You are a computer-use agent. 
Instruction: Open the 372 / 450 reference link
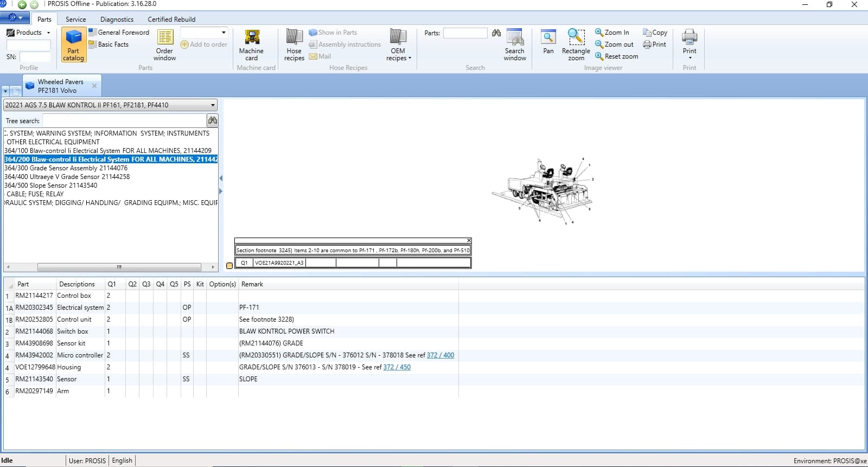(397, 367)
